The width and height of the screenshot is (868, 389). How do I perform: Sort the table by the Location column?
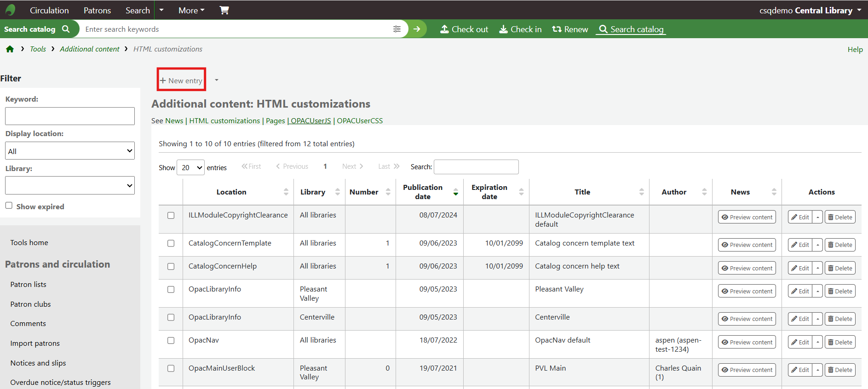point(231,192)
